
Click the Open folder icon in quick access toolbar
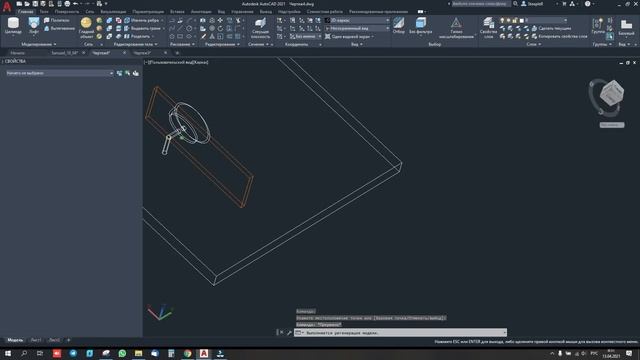point(27,4)
